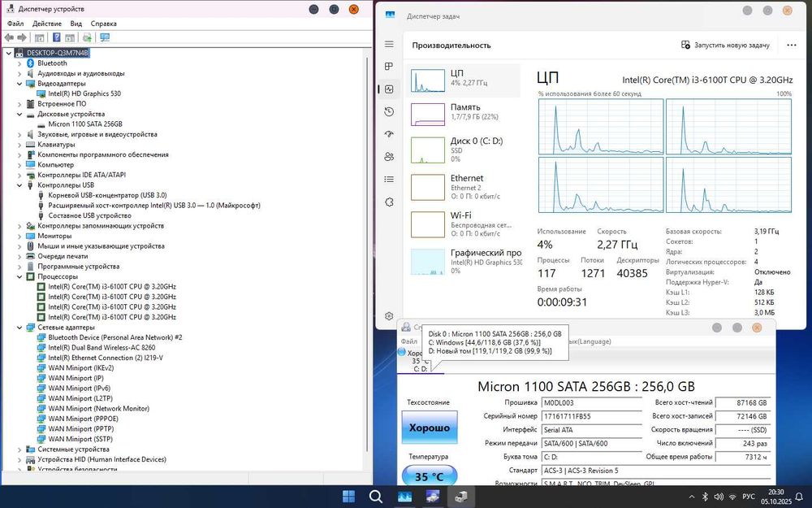Expand the Bluetooth category in Device Manager

[19, 63]
